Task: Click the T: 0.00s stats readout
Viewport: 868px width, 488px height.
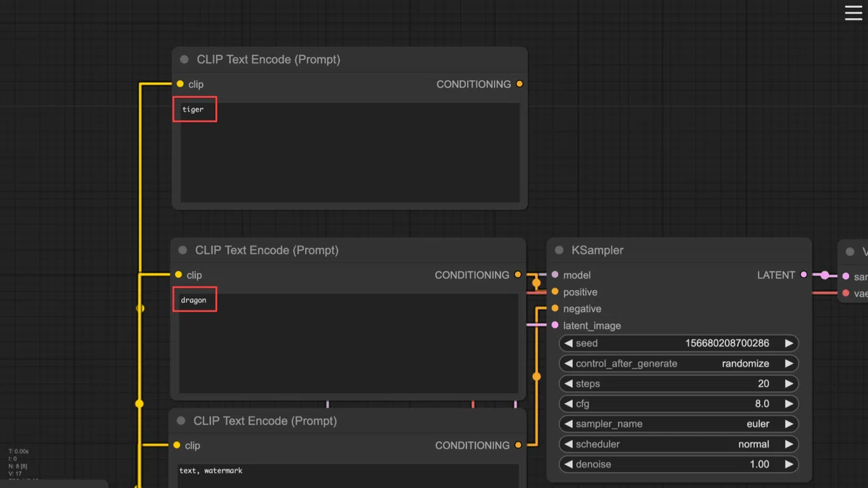Action: tap(19, 451)
